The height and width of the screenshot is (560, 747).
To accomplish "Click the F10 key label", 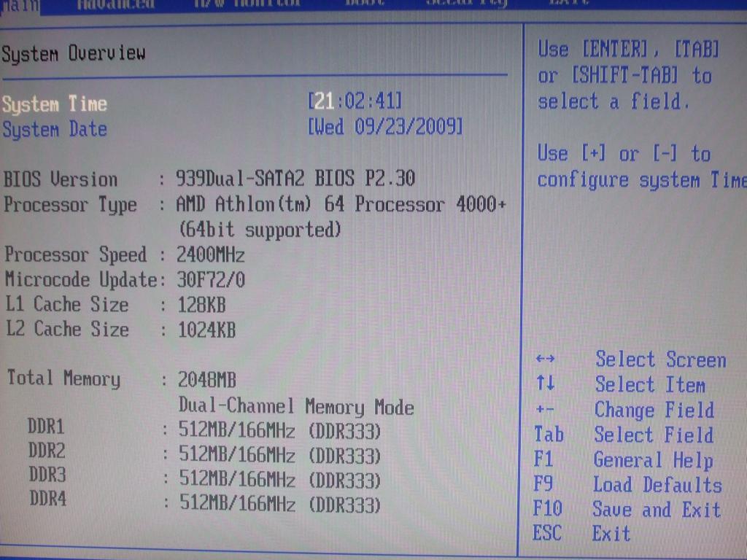I will (548, 508).
